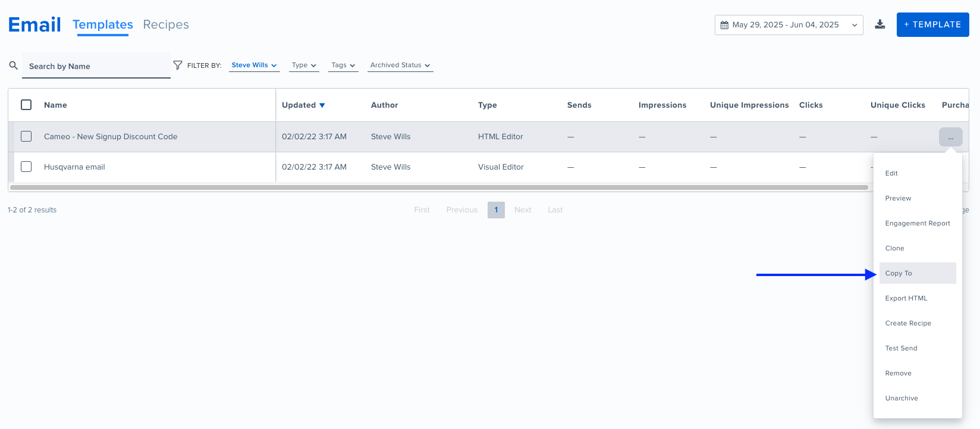The width and height of the screenshot is (980, 429).
Task: Switch to the Recipes tab
Action: (166, 24)
